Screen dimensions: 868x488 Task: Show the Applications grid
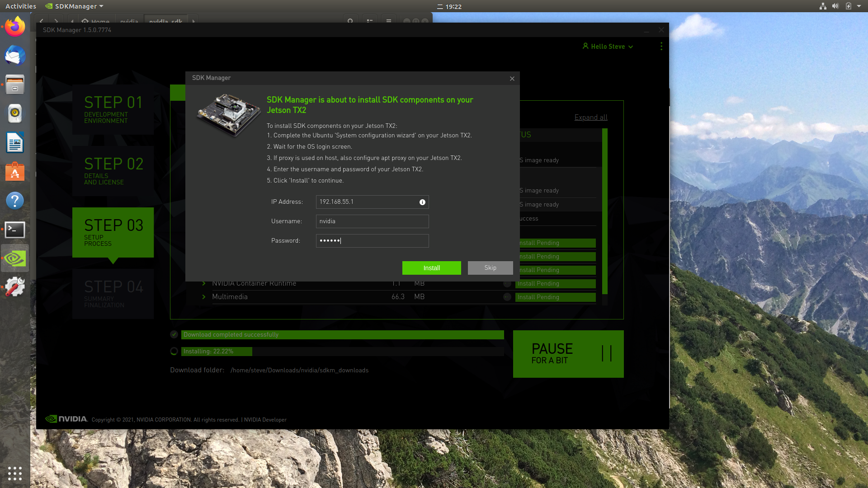[15, 474]
